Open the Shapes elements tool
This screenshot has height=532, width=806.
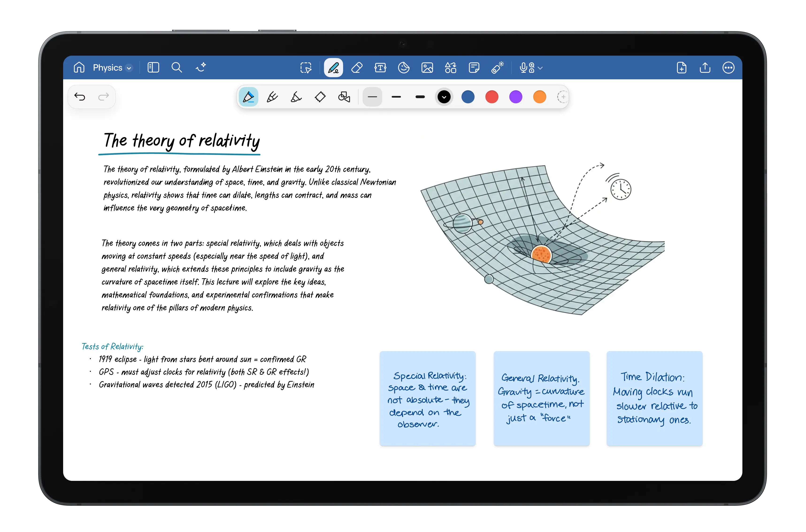(x=450, y=68)
